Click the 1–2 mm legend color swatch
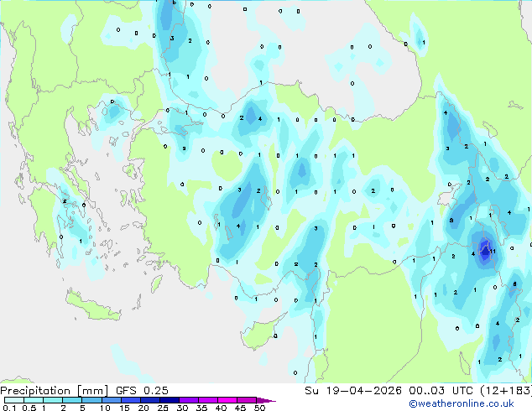The image size is (532, 411). pos(53,400)
